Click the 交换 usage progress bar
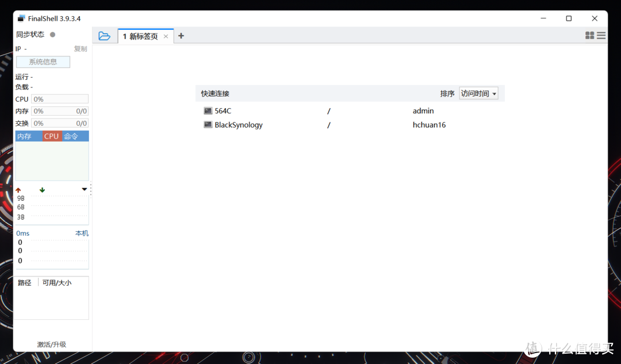Screen dimensions: 621x364 tap(60, 123)
